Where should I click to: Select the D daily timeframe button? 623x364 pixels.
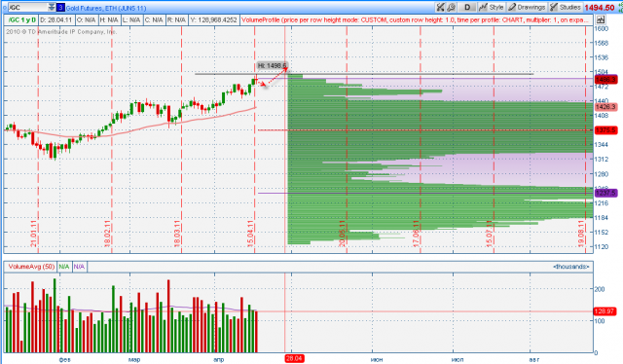pyautogui.click(x=467, y=7)
